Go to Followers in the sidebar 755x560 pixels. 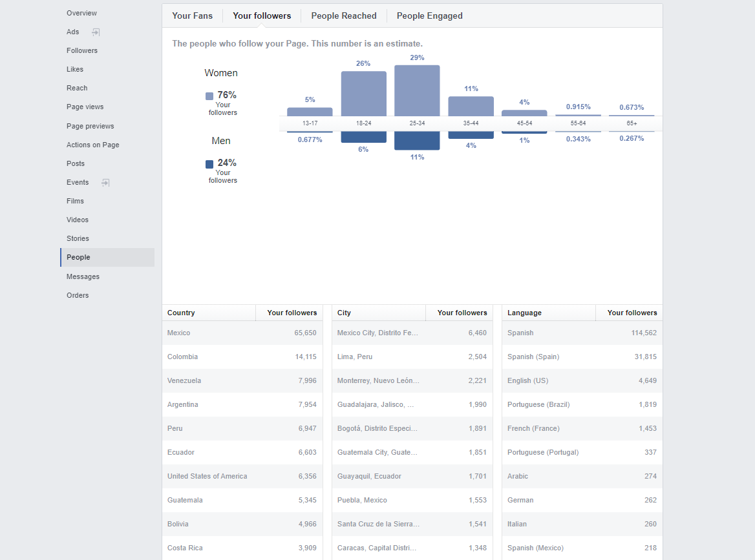click(x=82, y=50)
